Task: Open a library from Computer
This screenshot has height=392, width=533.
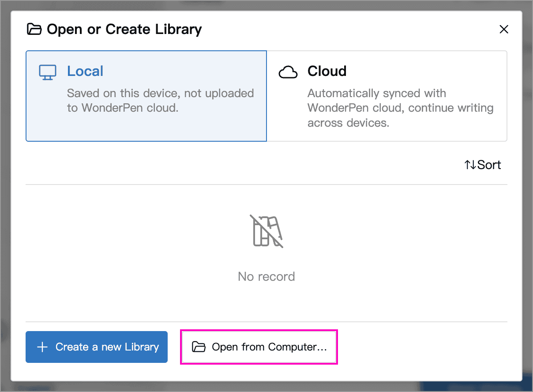Action: tap(259, 347)
